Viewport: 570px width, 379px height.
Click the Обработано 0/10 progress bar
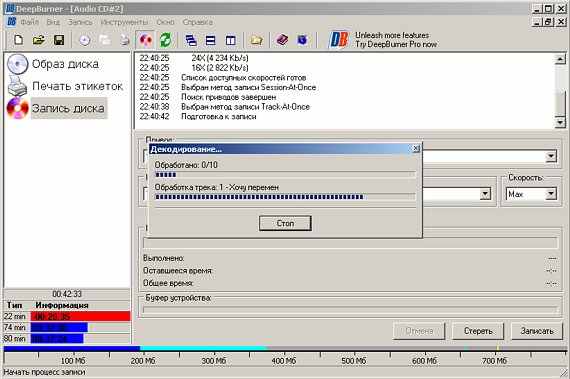[285, 175]
